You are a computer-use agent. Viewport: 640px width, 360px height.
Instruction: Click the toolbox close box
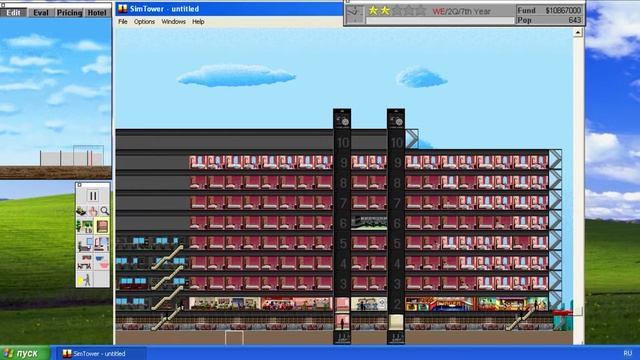click(79, 185)
